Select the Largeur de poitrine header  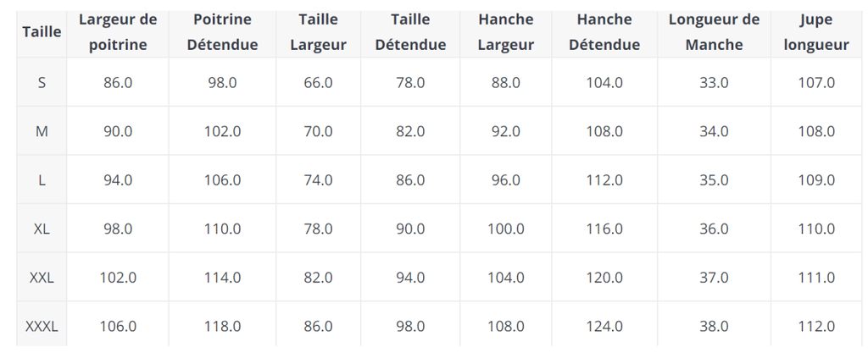pos(118,32)
